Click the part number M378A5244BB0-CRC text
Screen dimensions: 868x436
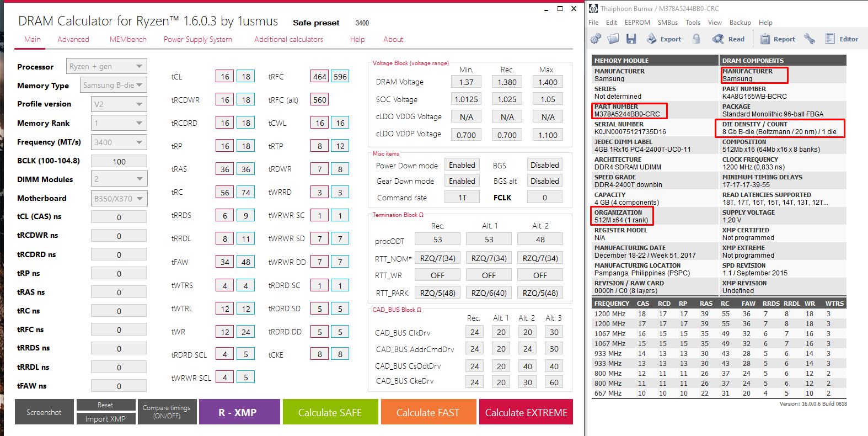tap(627, 114)
